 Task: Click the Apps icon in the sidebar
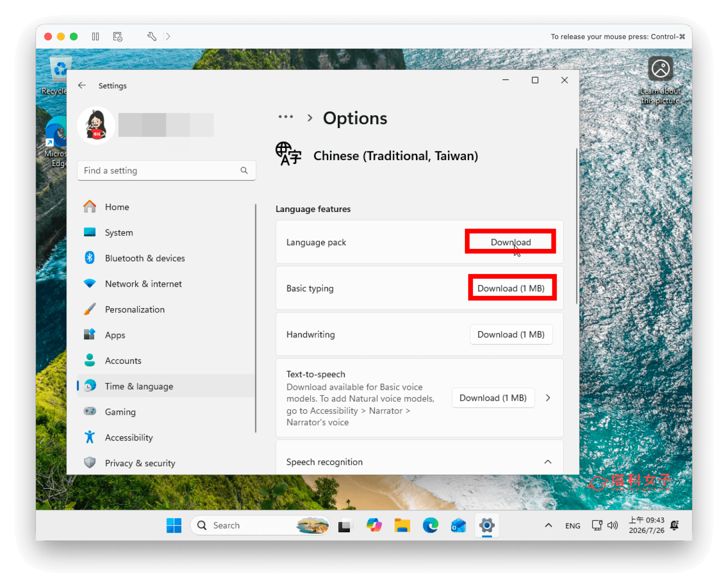90,334
